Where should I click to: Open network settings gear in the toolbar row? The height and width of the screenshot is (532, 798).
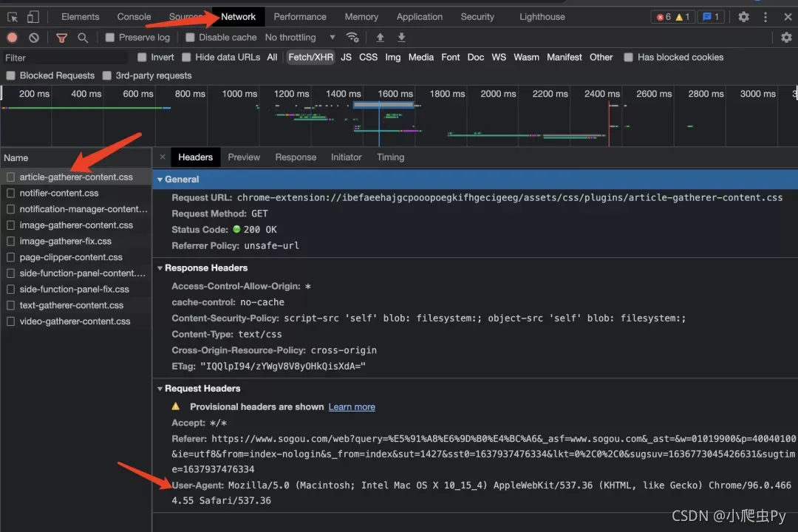786,37
